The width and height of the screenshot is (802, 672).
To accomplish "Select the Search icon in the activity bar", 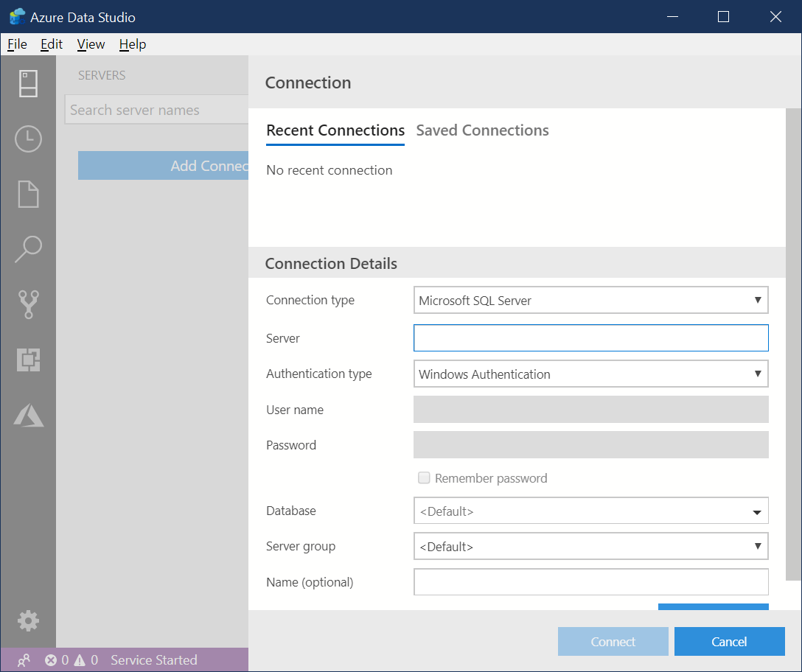I will (x=28, y=249).
